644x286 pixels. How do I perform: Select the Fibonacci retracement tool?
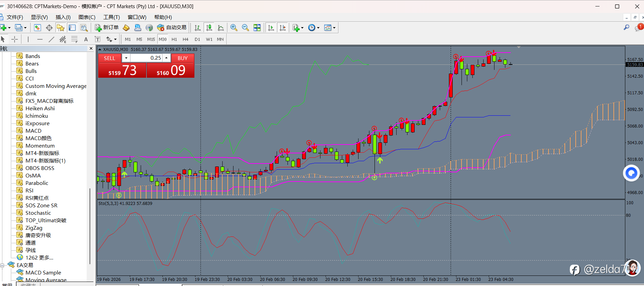pyautogui.click(x=74, y=39)
